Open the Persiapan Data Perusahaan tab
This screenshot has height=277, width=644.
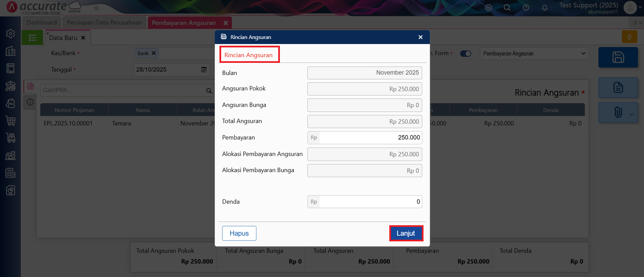coord(104,23)
